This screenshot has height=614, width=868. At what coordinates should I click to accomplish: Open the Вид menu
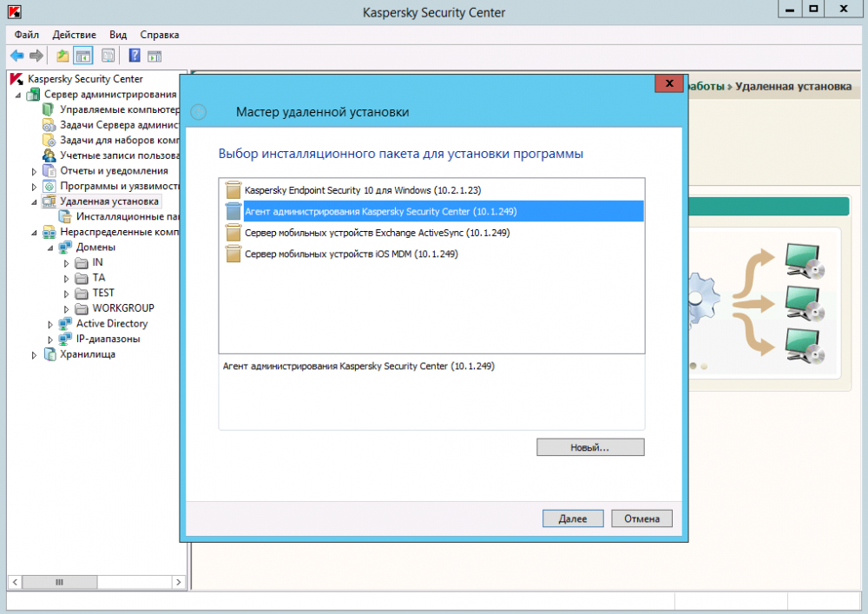(118, 35)
